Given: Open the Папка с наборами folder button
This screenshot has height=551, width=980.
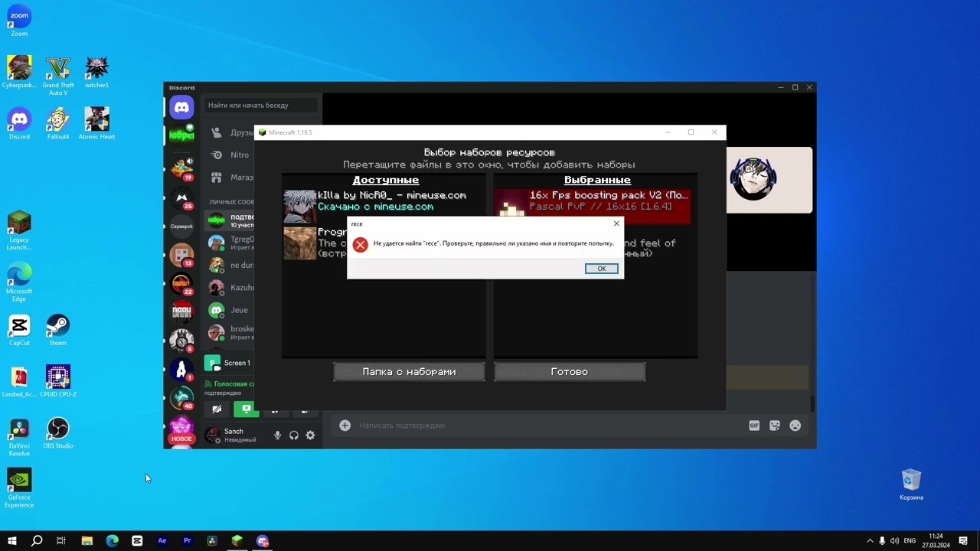Looking at the screenshot, I should [x=409, y=372].
